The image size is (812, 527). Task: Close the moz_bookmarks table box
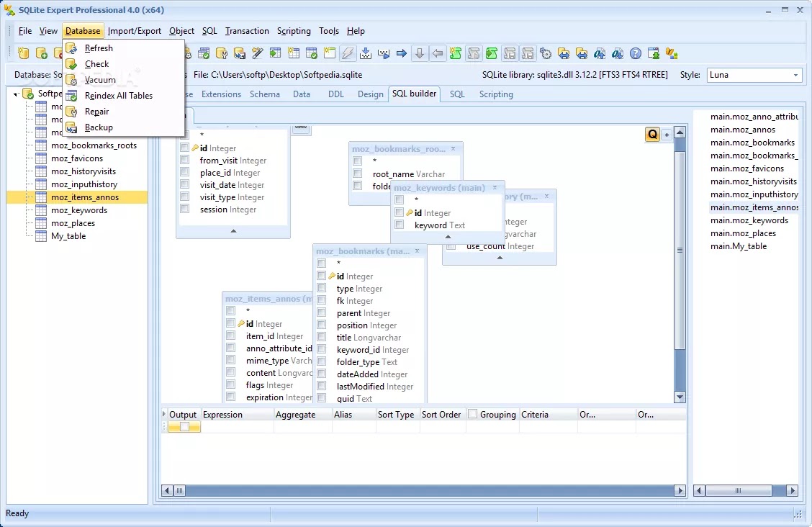[x=417, y=251]
